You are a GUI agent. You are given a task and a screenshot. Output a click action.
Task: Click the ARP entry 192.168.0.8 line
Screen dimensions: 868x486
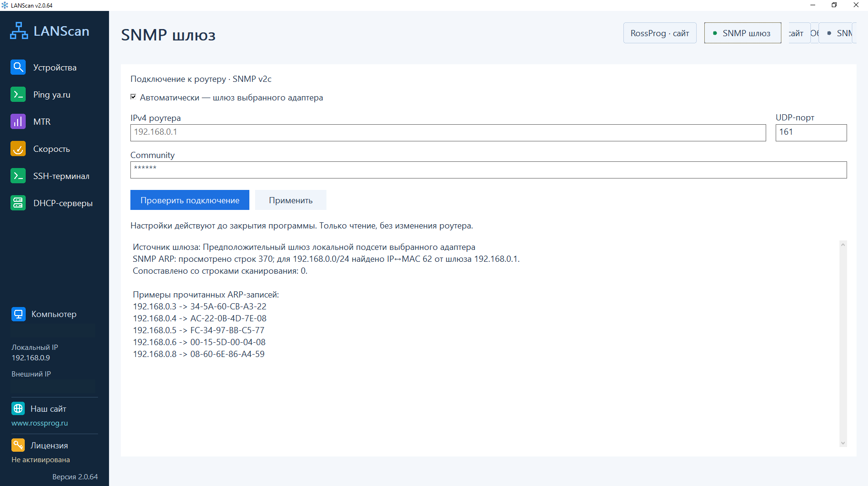click(198, 354)
